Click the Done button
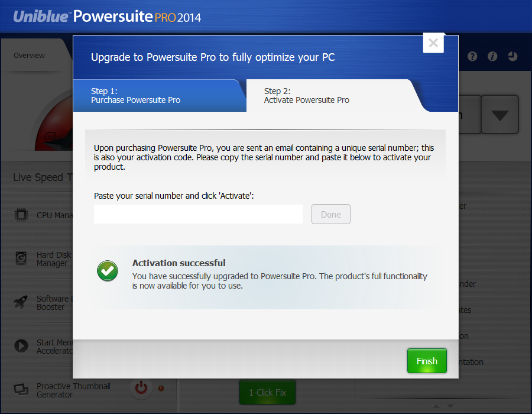Image resolution: width=532 pixels, height=414 pixels. [331, 214]
